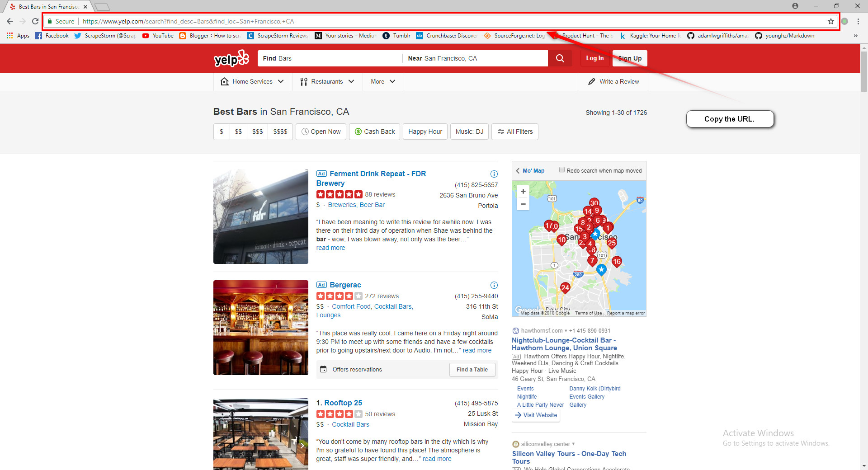Open the Tumblr bookmark
Viewport: 868px width, 470px height.
click(x=396, y=36)
